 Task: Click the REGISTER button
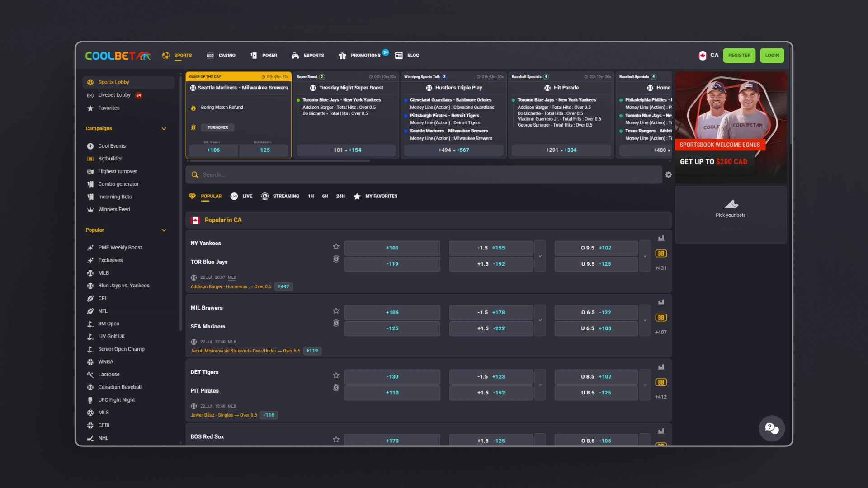click(x=739, y=56)
